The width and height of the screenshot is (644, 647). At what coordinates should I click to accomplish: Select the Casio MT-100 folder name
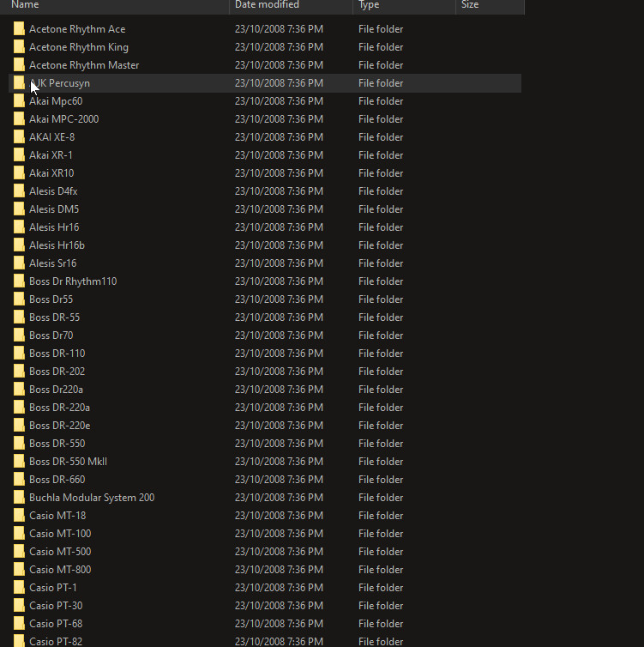[x=60, y=534]
